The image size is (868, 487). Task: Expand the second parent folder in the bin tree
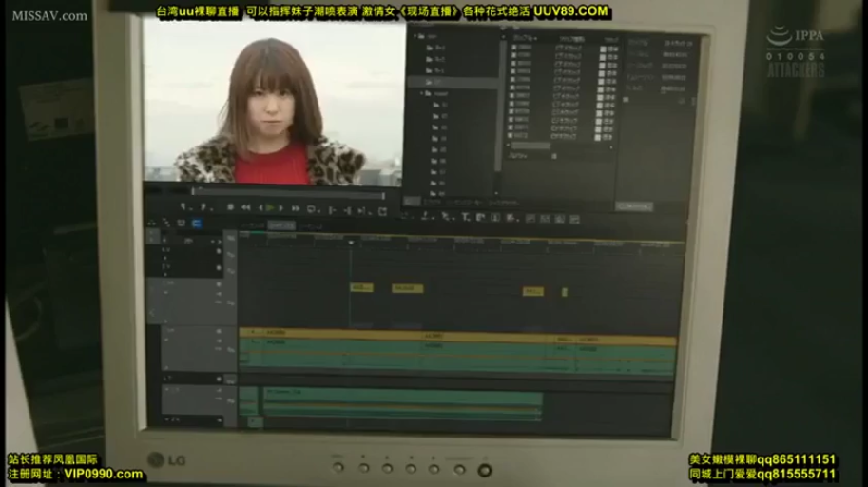[x=424, y=94]
